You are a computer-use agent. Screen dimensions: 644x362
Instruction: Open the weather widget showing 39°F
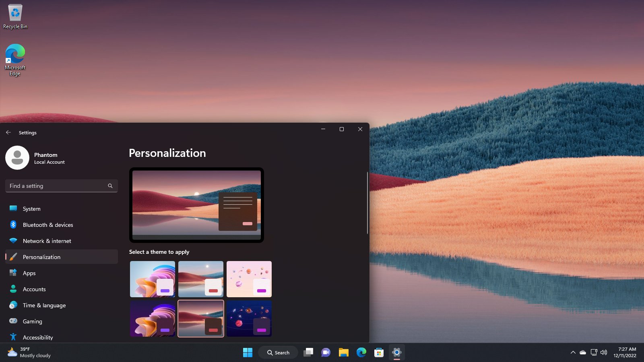[x=29, y=352]
